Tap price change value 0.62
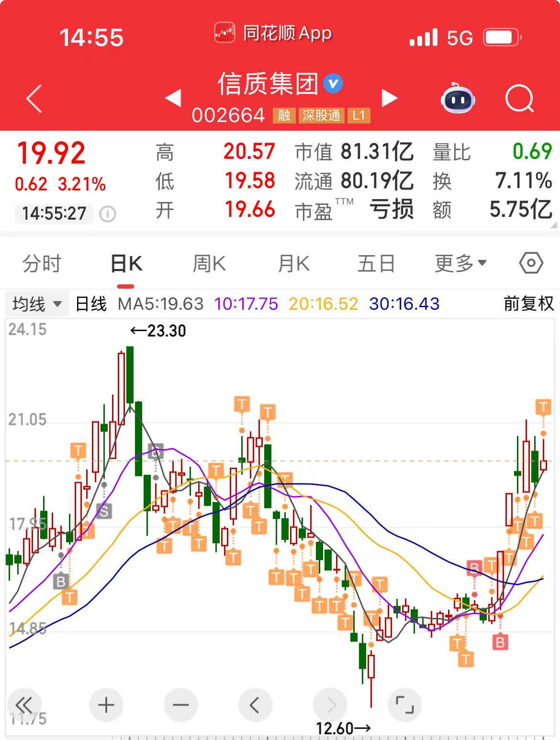Image resolution: width=560 pixels, height=740 pixels. 31,184
